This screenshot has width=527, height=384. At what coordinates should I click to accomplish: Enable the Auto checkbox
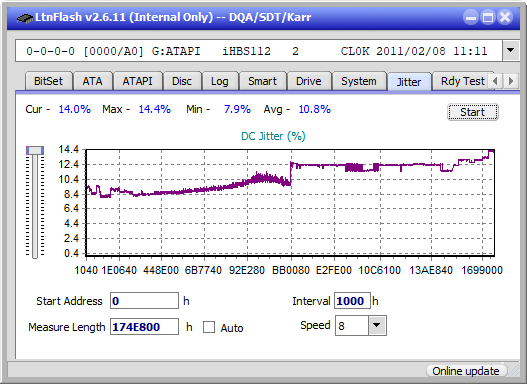(209, 327)
